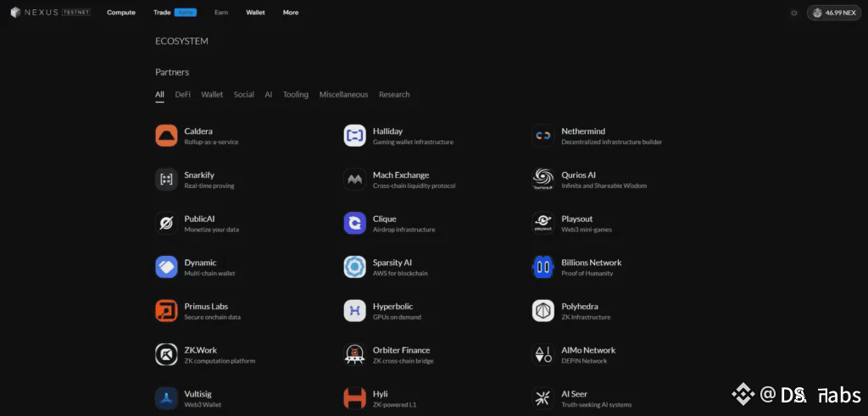Select the Hyperbolic logo icon
This screenshot has width=868, height=416.
354,311
